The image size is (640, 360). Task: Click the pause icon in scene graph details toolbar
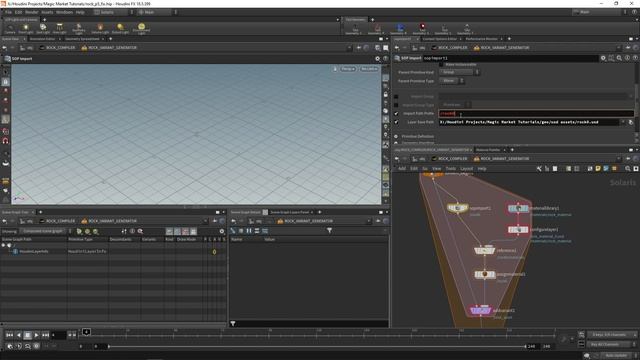249,231
